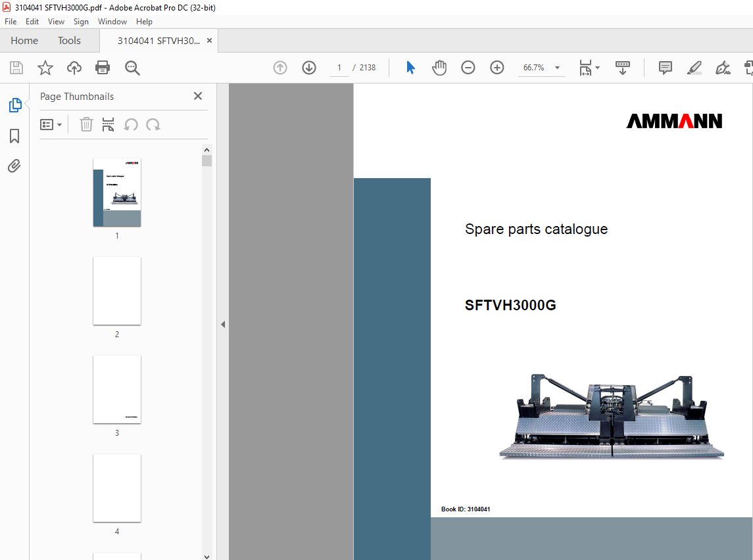The height and width of the screenshot is (560, 753).
Task: Select page 3 thumbnail
Action: 116,390
